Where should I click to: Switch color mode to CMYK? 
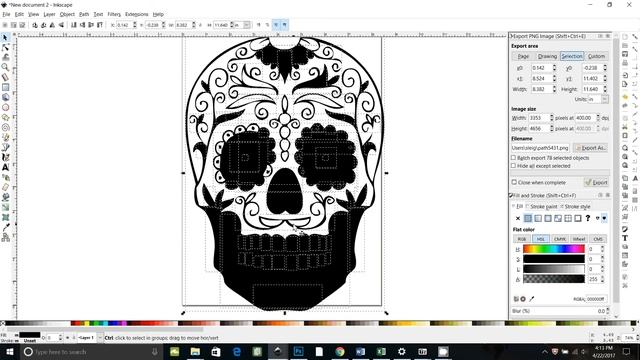point(560,239)
